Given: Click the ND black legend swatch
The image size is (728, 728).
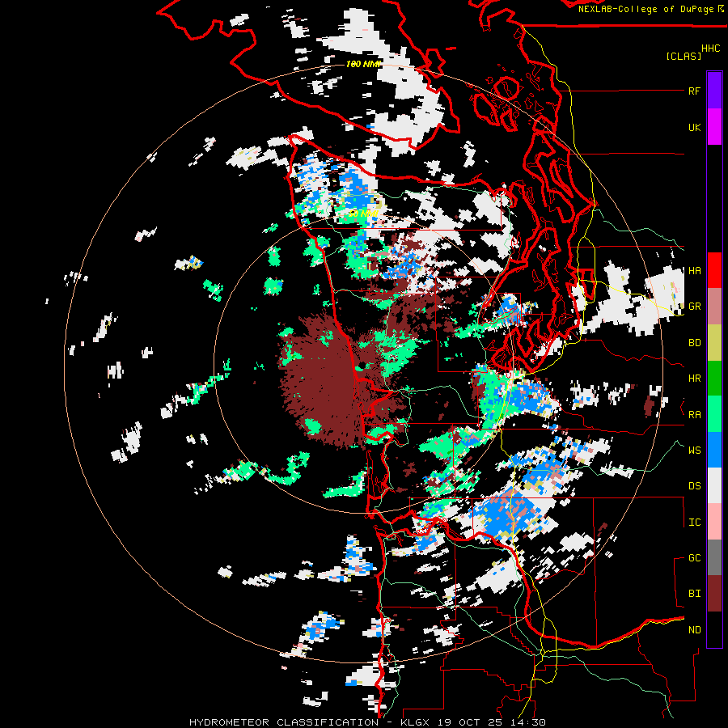Looking at the screenshot, I should 714,629.
